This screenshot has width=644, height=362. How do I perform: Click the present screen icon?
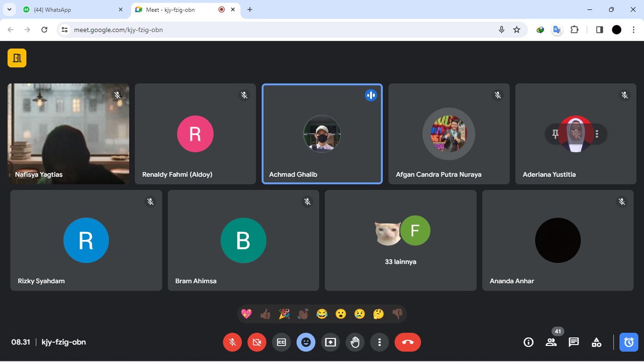pyautogui.click(x=330, y=342)
